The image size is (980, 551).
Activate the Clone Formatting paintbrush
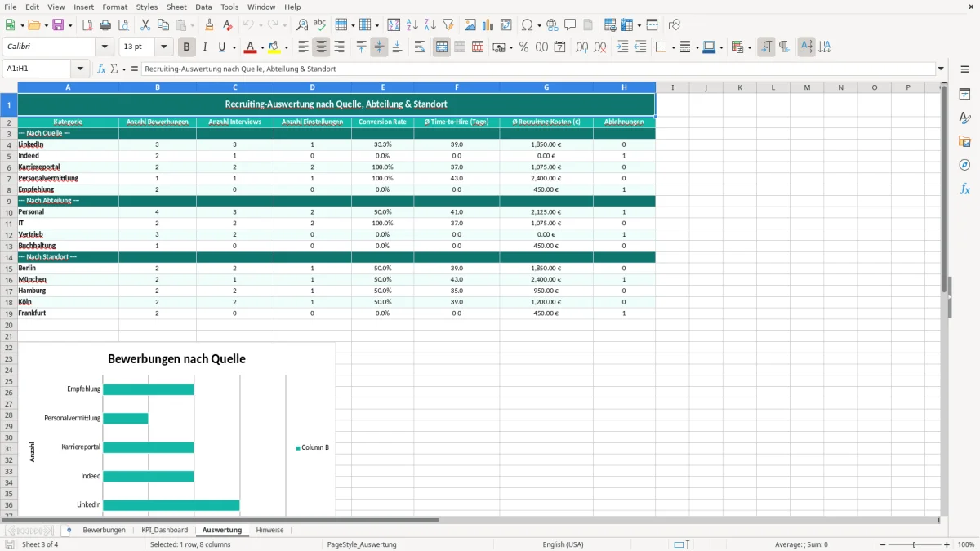point(210,25)
